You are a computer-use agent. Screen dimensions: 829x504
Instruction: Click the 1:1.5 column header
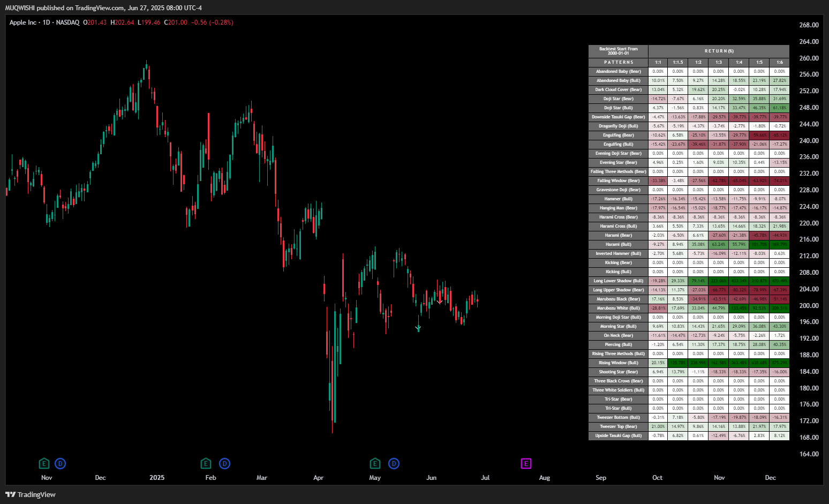pyautogui.click(x=678, y=63)
